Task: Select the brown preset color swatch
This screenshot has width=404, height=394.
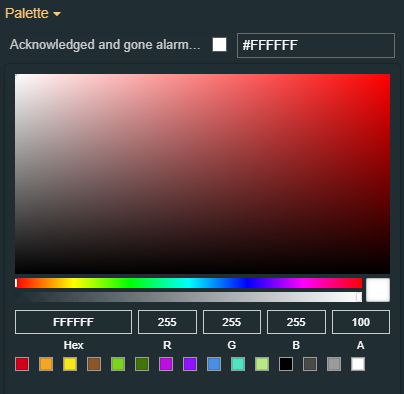Action: coord(94,364)
